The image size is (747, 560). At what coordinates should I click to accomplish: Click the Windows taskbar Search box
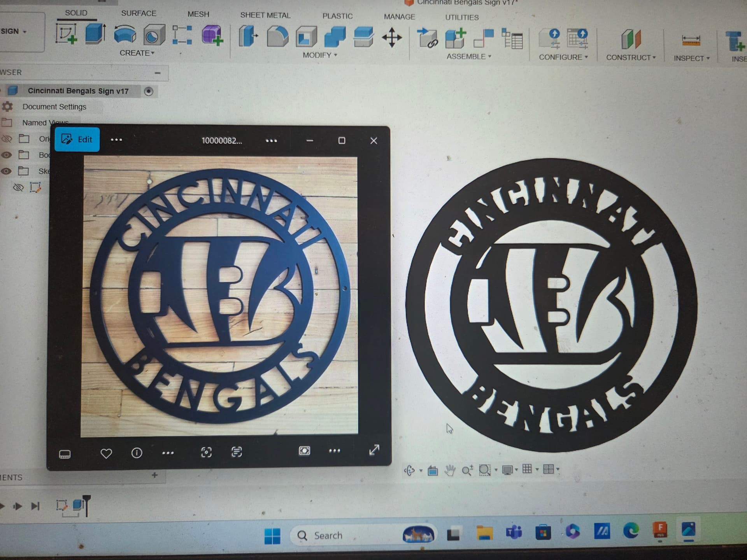(328, 535)
